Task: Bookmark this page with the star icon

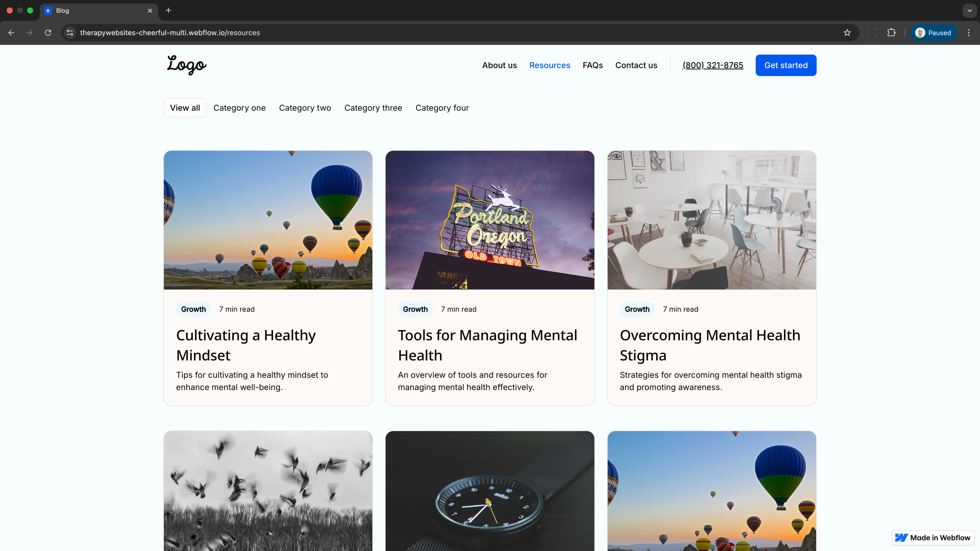Action: coord(847,33)
